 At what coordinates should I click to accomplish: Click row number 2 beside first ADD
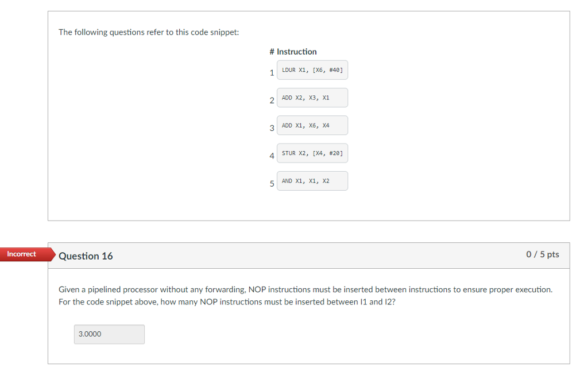pyautogui.click(x=272, y=100)
